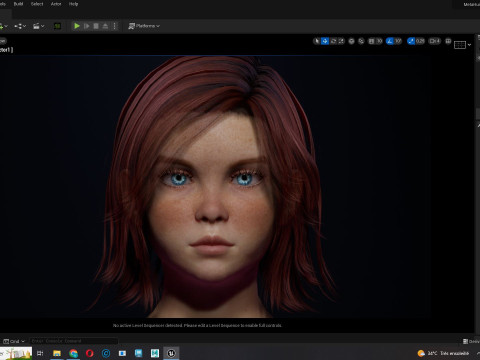The image size is (480, 360).
Task: Open the Cmd console type dropdown
Action: click(14, 341)
